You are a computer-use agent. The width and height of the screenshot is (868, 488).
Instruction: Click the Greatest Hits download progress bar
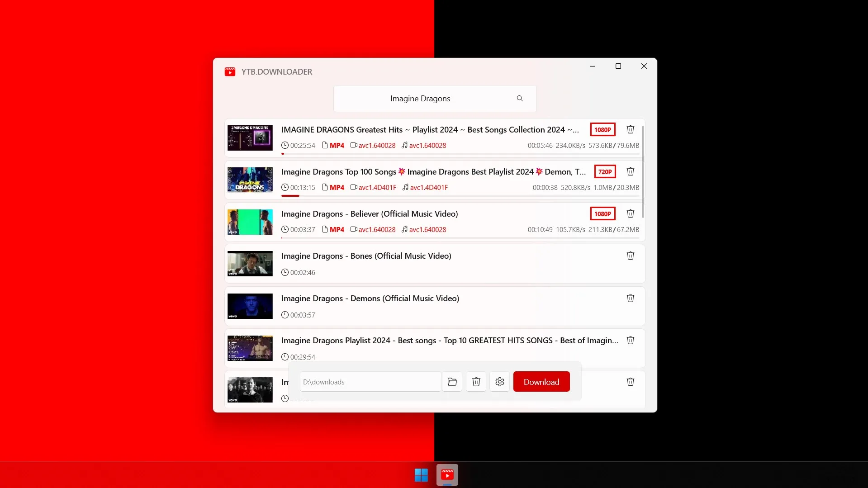(460, 154)
